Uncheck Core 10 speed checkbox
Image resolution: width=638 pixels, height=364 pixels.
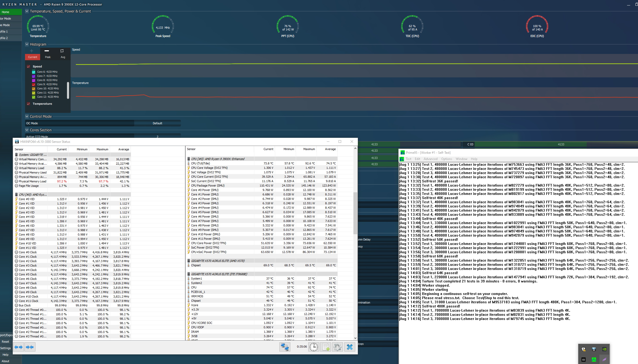(x=34, y=89)
